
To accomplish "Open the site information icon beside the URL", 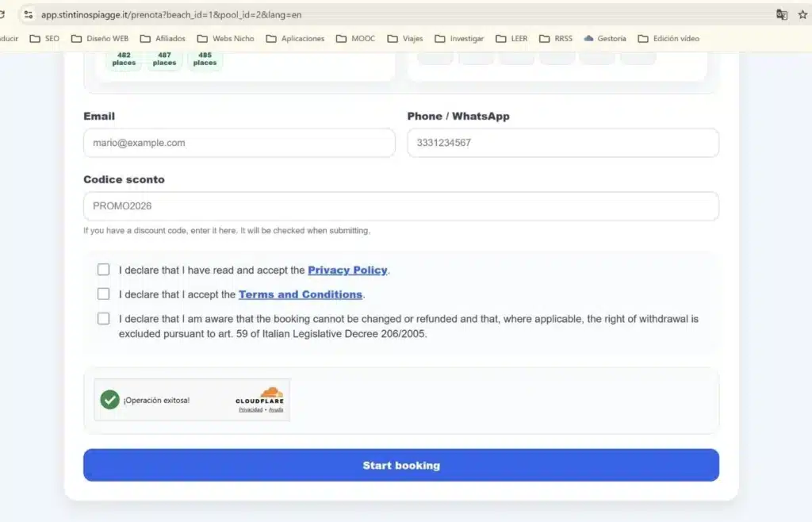I will tap(29, 14).
